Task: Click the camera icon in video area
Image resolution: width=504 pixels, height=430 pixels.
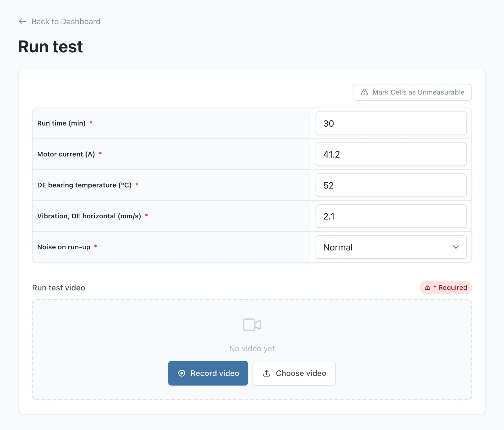Action: click(x=252, y=325)
